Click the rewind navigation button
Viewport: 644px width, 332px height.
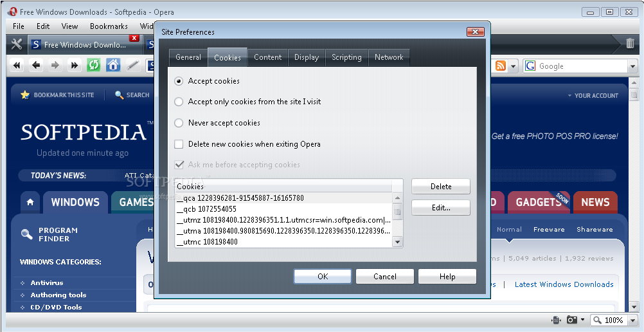coord(17,65)
